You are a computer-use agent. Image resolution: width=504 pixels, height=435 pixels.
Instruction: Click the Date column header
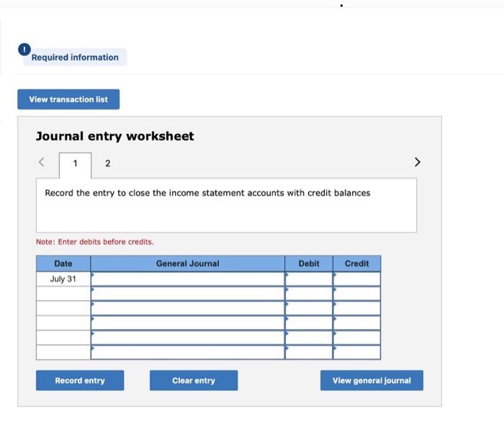pyautogui.click(x=63, y=264)
